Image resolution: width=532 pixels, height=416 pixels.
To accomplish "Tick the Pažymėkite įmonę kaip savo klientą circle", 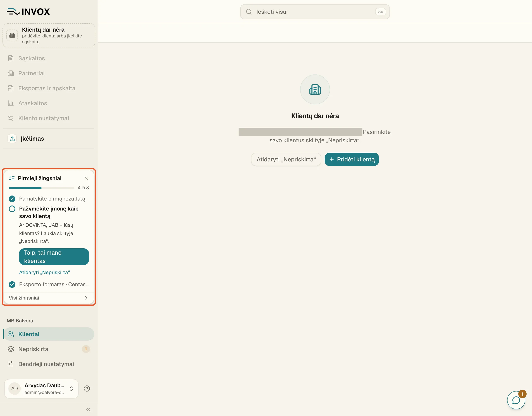I will pos(12,209).
